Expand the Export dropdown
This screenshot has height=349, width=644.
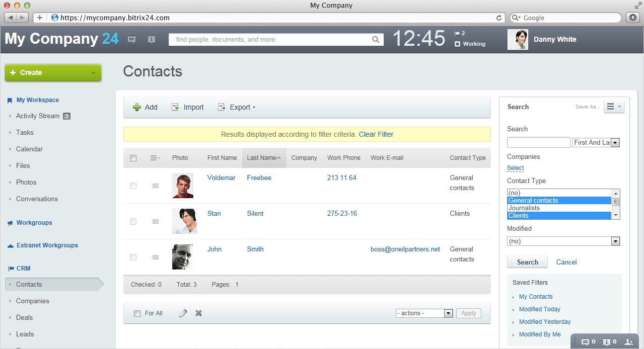[254, 108]
